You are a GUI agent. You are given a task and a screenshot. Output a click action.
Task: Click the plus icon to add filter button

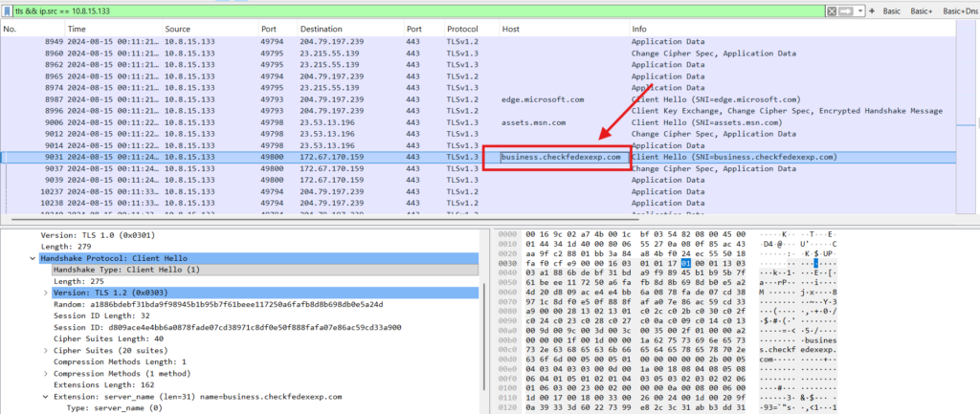872,10
